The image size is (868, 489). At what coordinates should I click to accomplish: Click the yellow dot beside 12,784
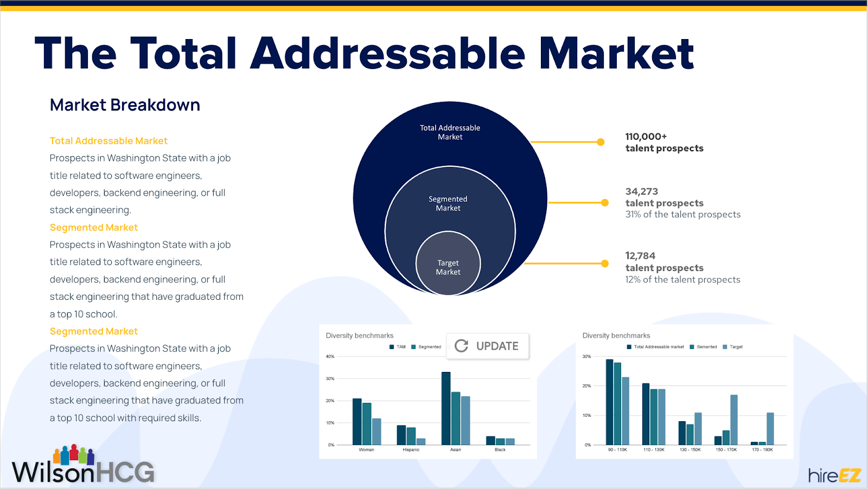click(605, 263)
